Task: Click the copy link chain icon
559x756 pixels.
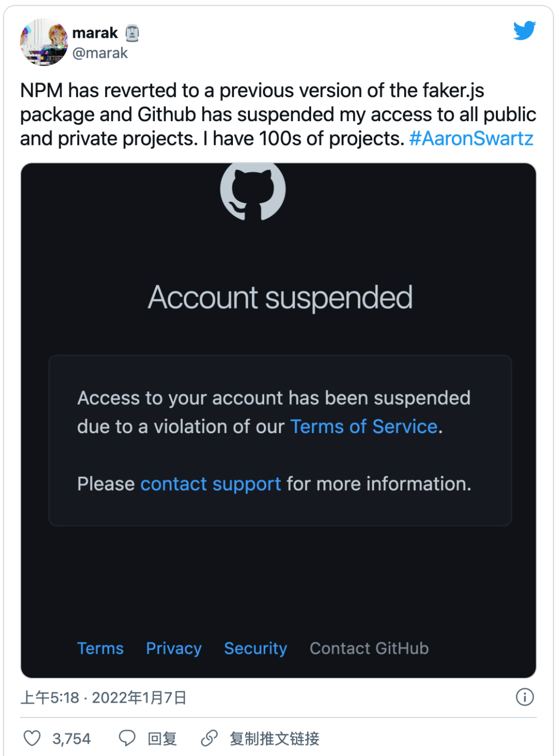Action: (209, 738)
